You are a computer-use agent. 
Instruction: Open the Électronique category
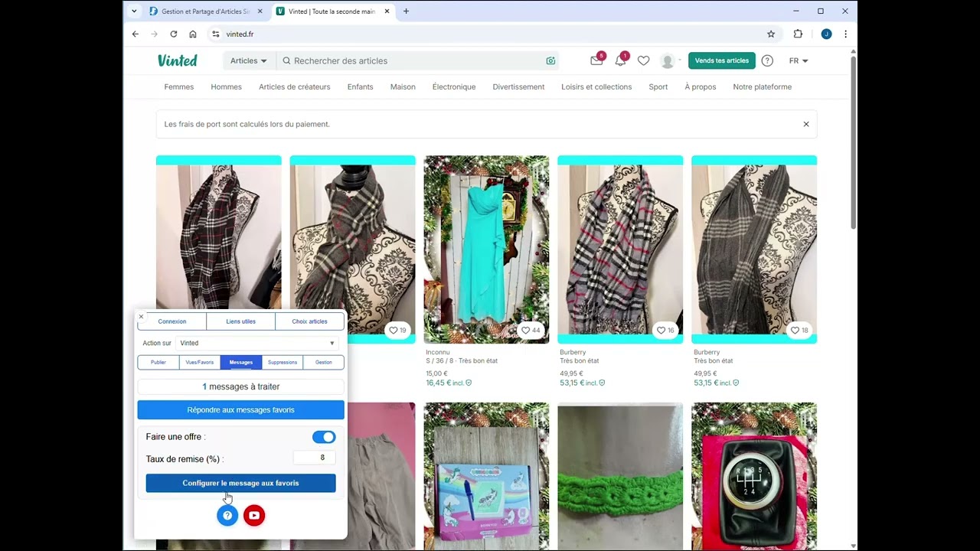[x=454, y=86]
